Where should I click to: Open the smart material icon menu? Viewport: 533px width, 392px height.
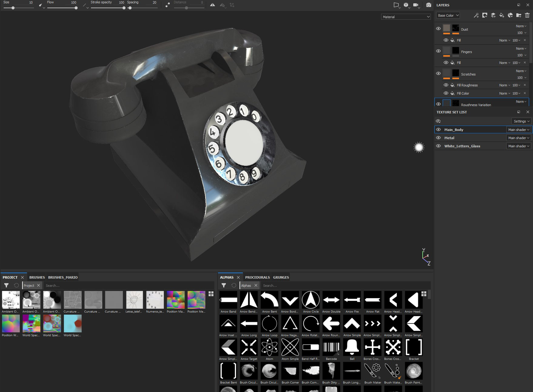coord(510,15)
